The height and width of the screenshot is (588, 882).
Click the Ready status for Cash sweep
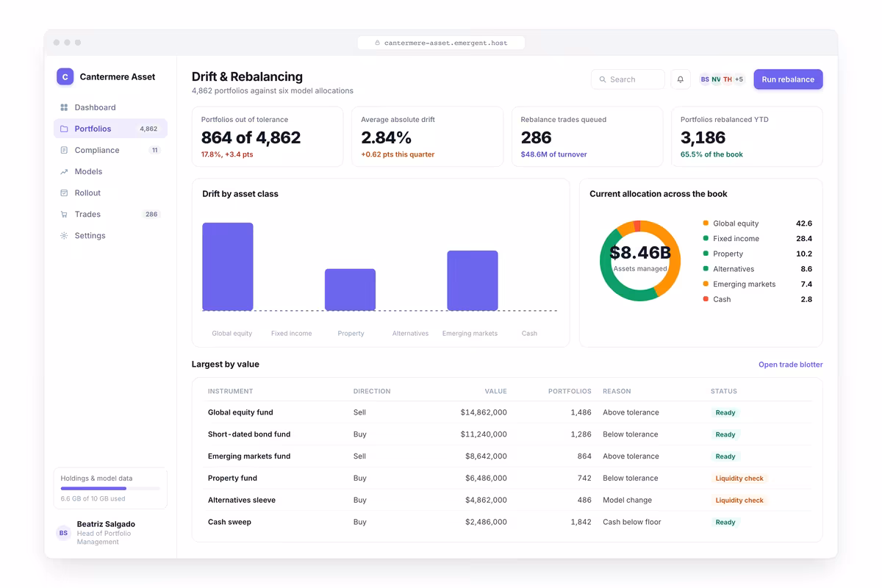coord(725,523)
